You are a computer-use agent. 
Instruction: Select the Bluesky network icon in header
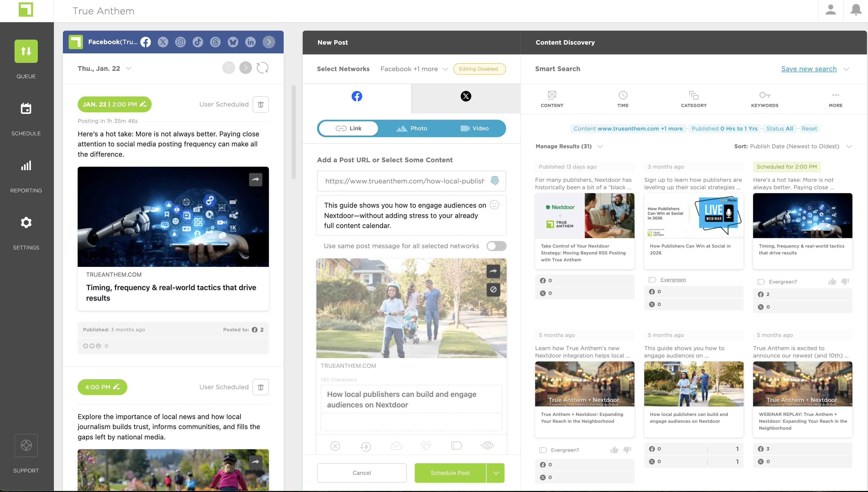click(233, 42)
